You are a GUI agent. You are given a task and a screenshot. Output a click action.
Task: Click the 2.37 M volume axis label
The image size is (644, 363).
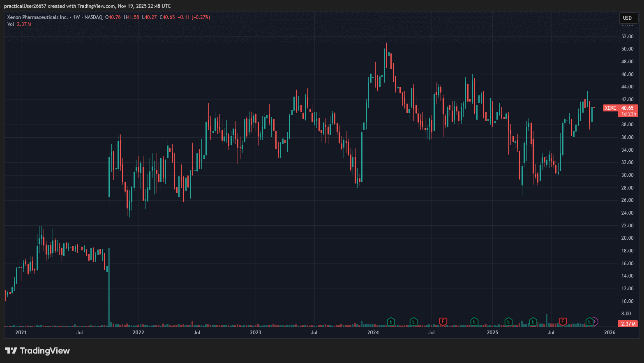click(x=628, y=324)
